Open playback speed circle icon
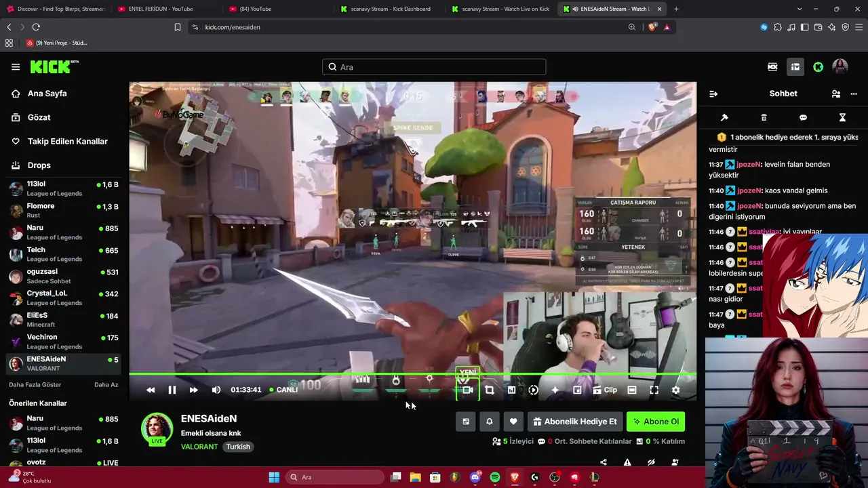Viewport: 868px width, 488px height. pyautogui.click(x=533, y=390)
